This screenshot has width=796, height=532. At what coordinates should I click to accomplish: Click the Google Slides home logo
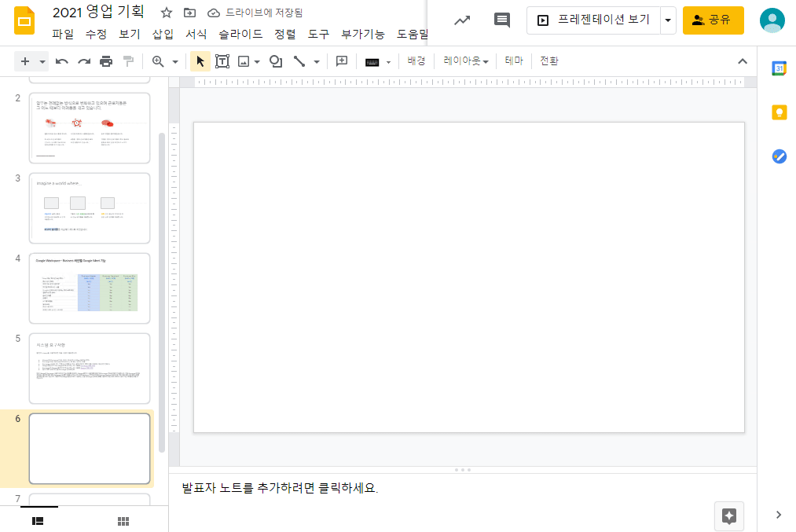(24, 20)
